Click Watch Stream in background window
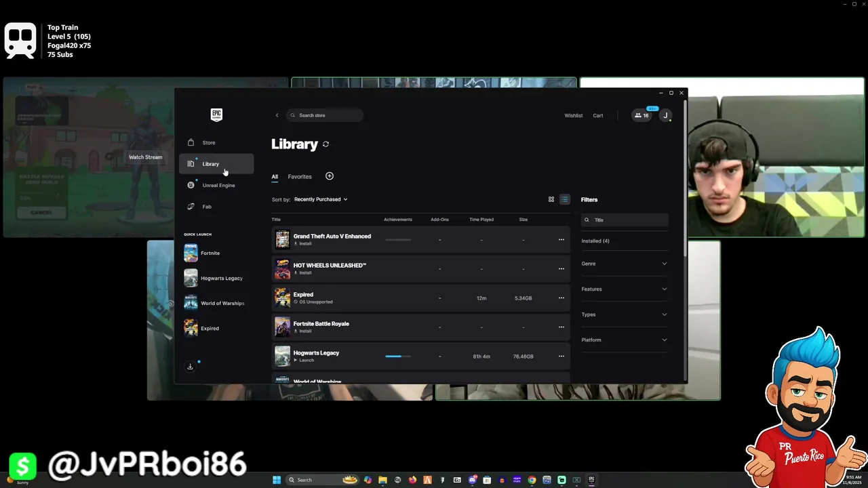This screenshot has width=868, height=488. click(x=146, y=157)
